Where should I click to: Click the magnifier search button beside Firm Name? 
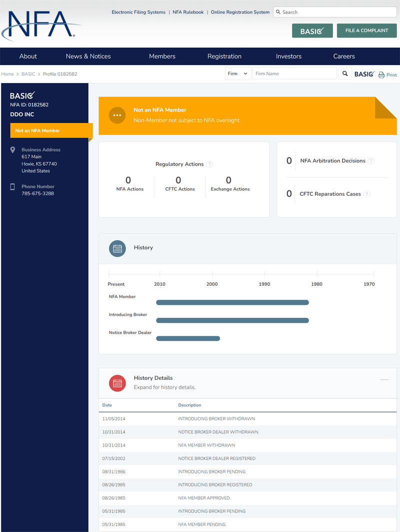tap(344, 74)
